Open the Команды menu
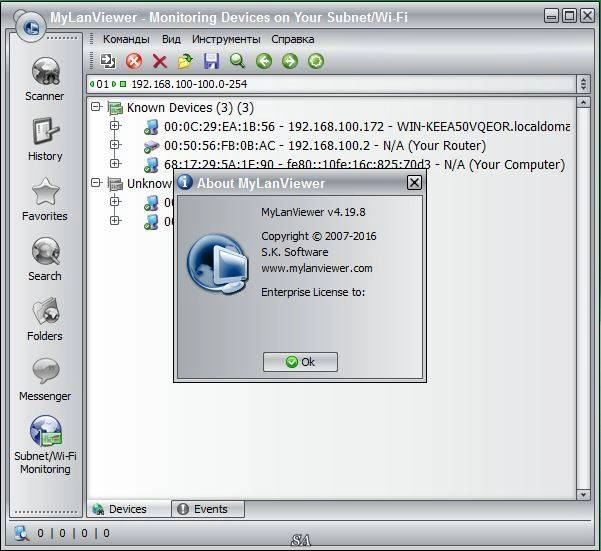Screen dimensions: 601x551 click(x=126, y=39)
